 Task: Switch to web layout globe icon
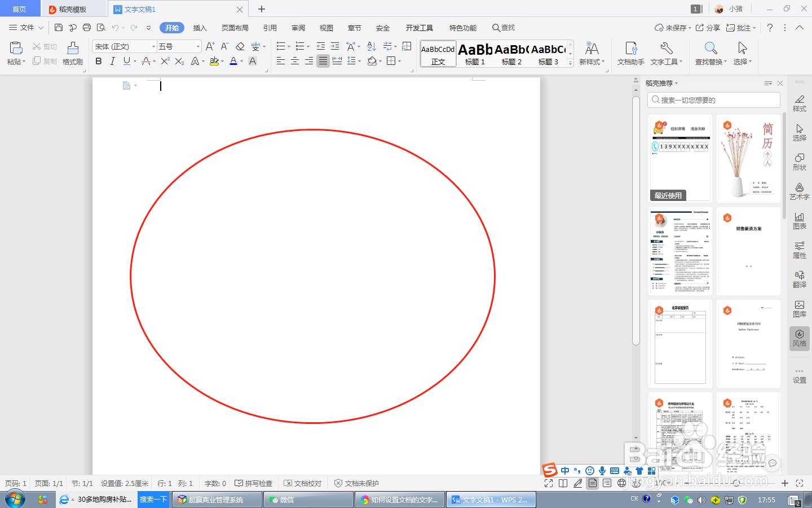point(621,483)
